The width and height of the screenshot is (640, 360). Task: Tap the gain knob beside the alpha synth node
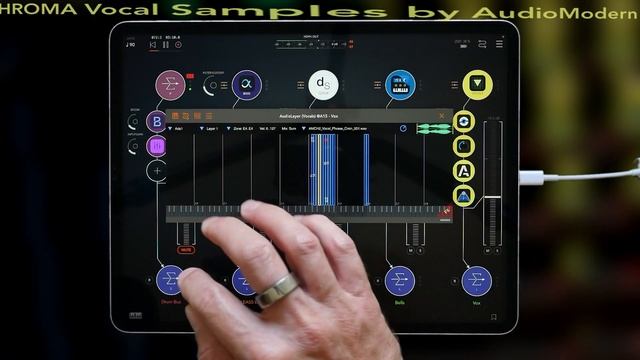211,85
